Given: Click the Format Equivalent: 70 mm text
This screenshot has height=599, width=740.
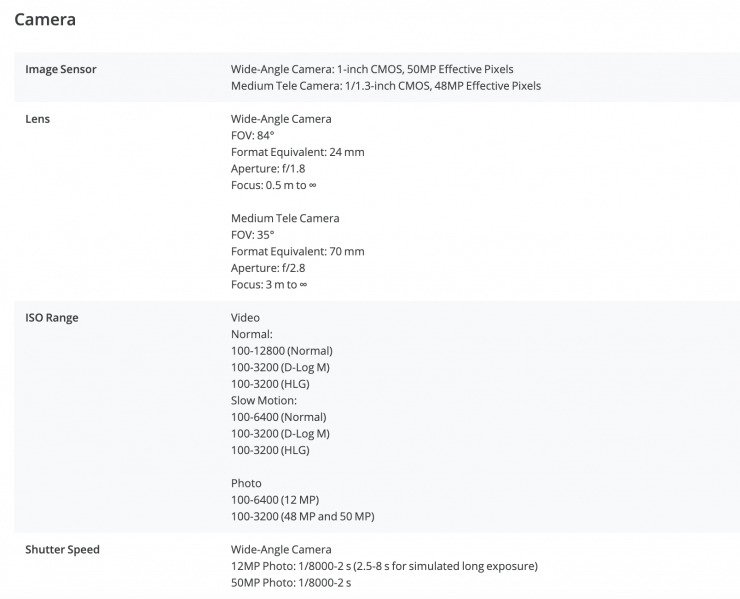Looking at the screenshot, I should 297,251.
